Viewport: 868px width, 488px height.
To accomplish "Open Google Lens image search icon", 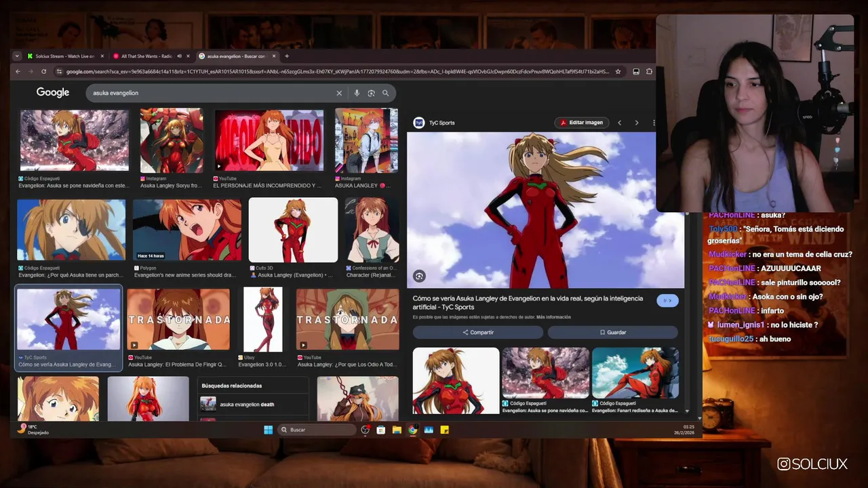I will click(x=371, y=93).
